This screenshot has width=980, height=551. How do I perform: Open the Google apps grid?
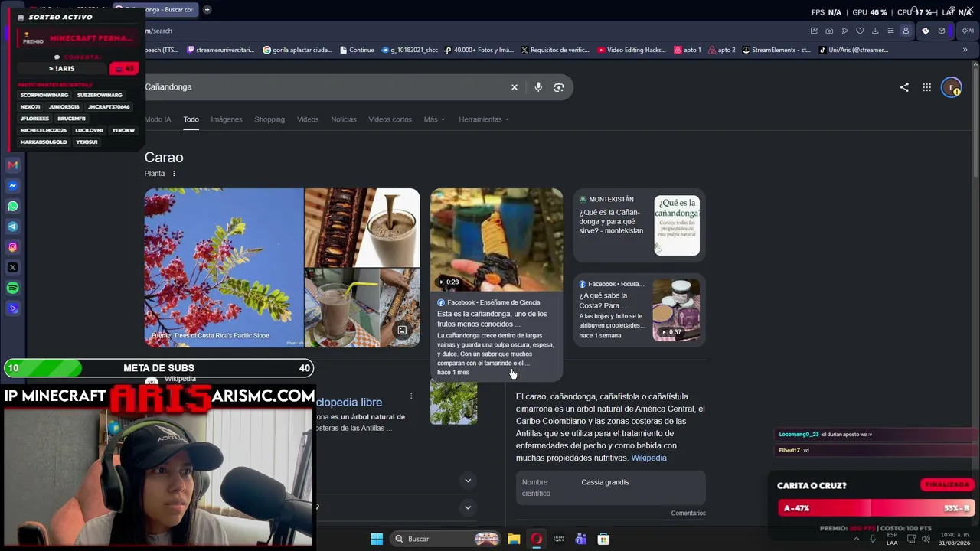(926, 87)
